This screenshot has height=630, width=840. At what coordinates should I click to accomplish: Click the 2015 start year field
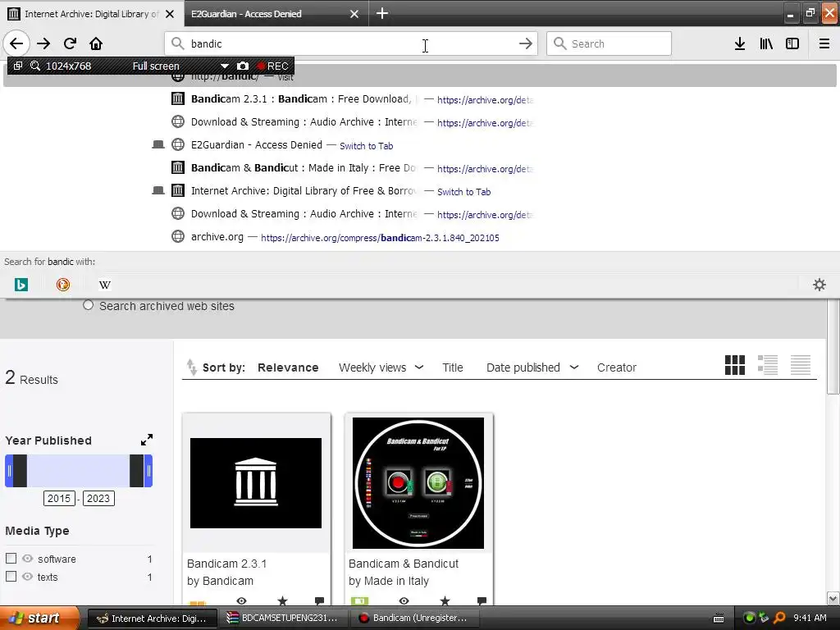(x=59, y=498)
